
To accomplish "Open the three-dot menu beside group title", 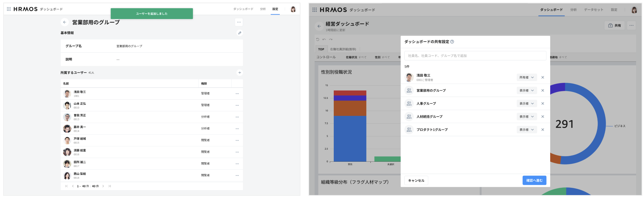I will tap(239, 22).
